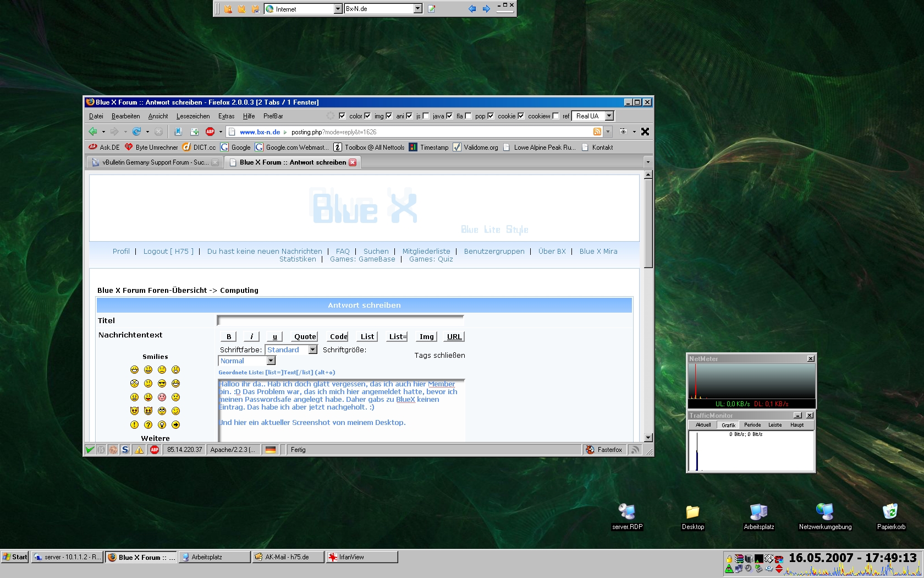The image size is (924, 578).
Task: Expand the Real UA user agent dropdown
Action: (x=609, y=116)
